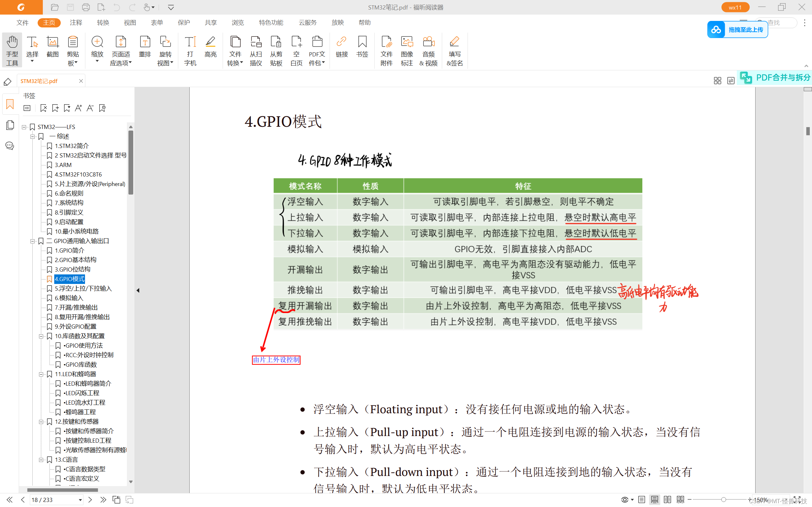
Task: Switch to two-page facing view
Action: click(x=667, y=500)
